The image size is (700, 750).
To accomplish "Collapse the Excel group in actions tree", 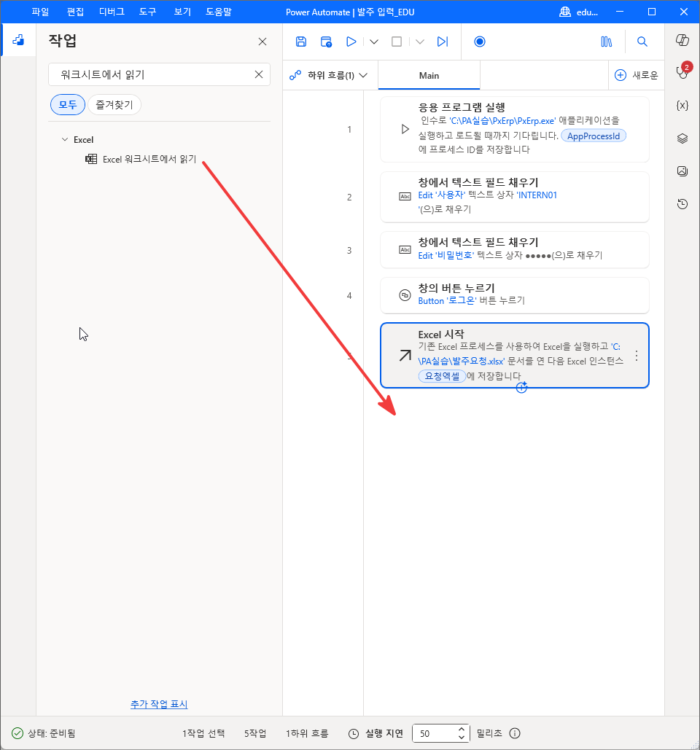I will [65, 140].
